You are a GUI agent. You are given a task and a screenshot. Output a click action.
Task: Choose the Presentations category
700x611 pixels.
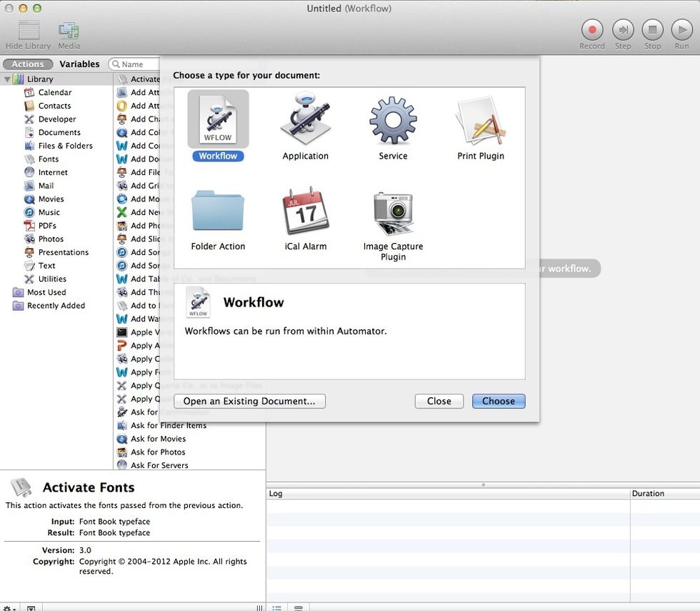point(63,252)
